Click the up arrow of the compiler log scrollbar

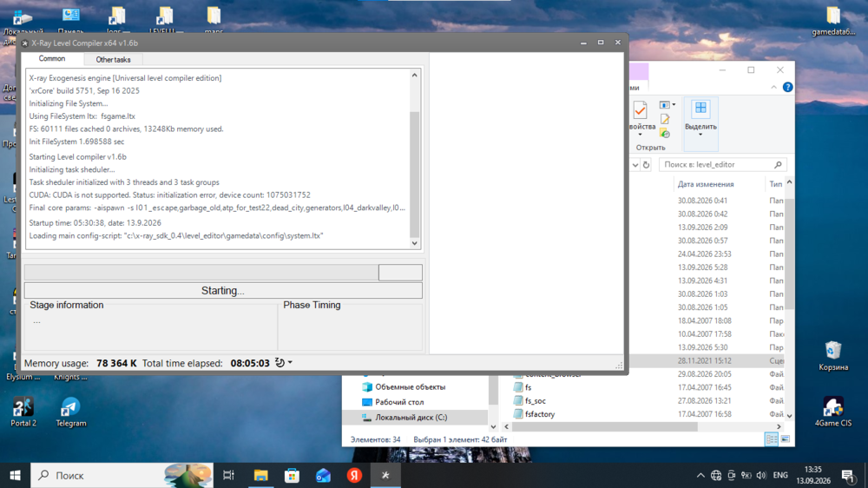(414, 75)
